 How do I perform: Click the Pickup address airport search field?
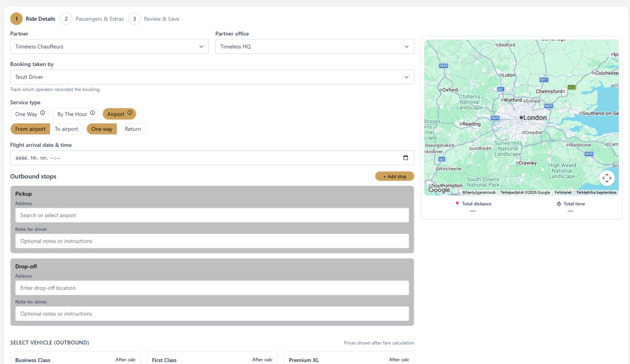pyautogui.click(x=212, y=215)
